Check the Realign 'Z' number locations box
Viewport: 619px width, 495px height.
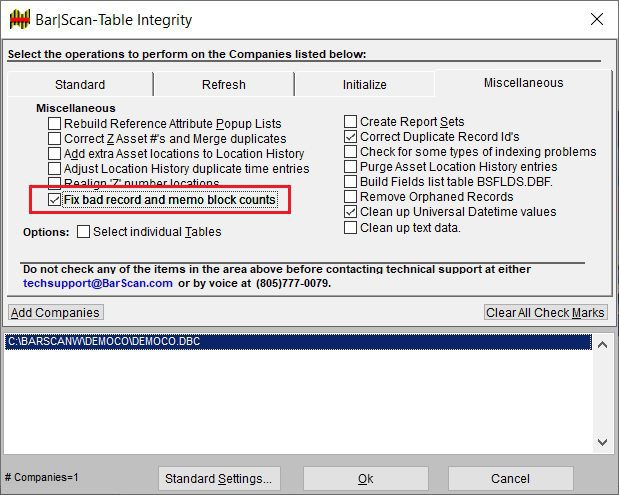pos(54,182)
